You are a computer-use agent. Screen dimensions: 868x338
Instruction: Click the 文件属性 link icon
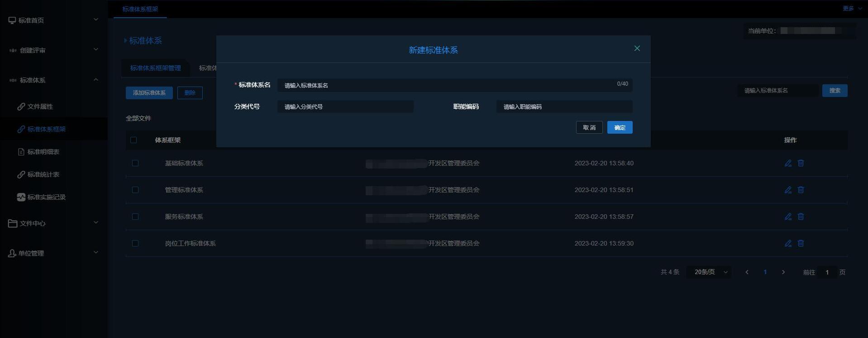21,106
